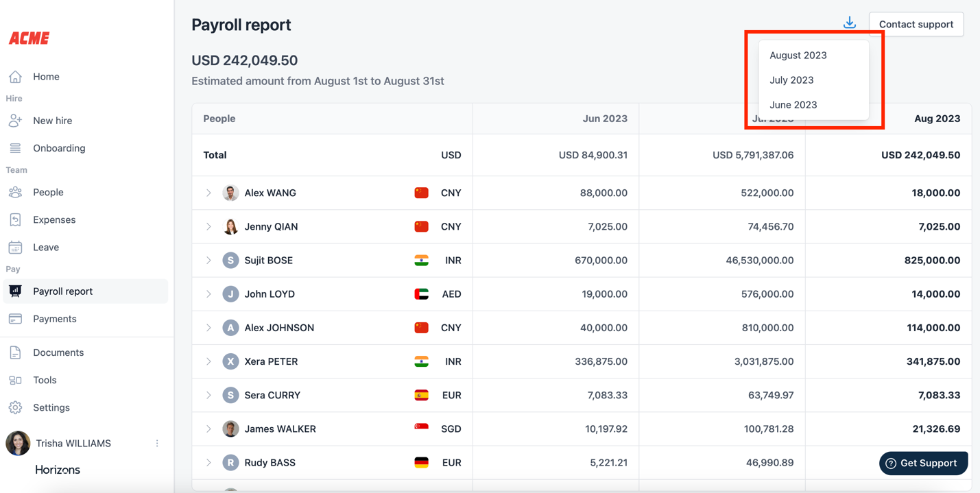Open the three-dot menu beside Trisha WILLIAMS
The image size is (980, 493).
click(157, 444)
